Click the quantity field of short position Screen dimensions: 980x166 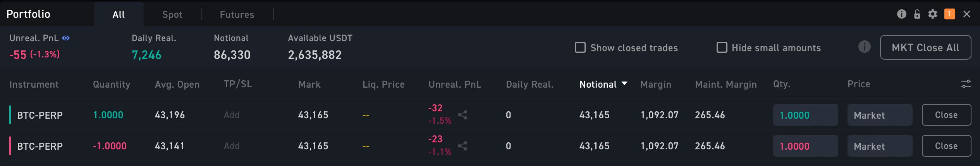(x=805, y=146)
